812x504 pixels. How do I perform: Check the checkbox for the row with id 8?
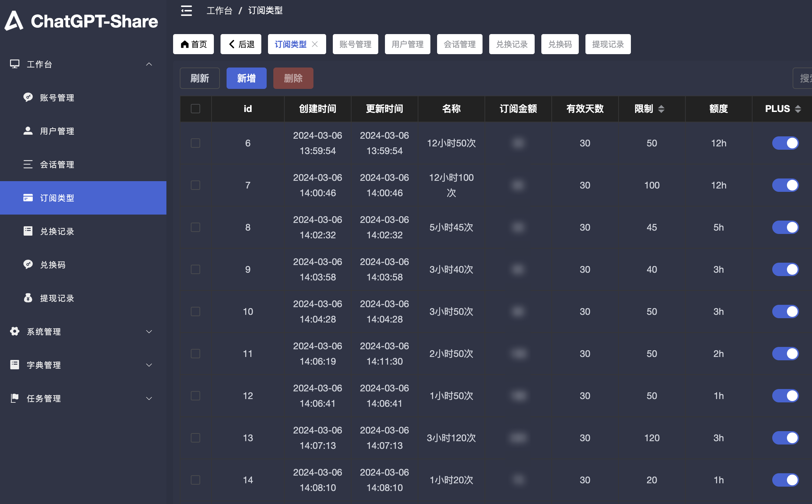pos(195,227)
